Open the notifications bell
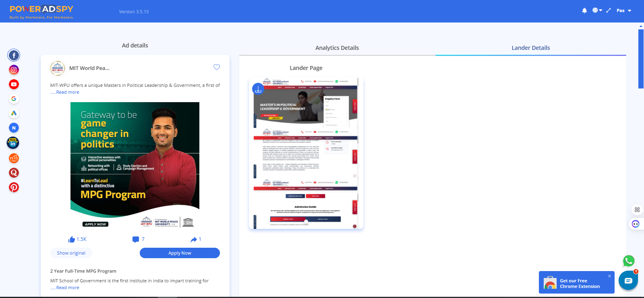Viewport: 644px width, 298px height. pos(584,10)
